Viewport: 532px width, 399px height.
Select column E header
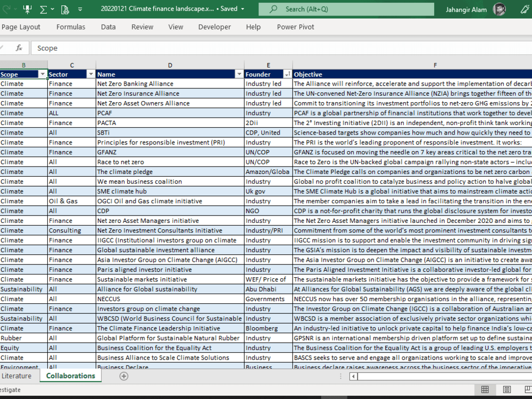coord(268,65)
